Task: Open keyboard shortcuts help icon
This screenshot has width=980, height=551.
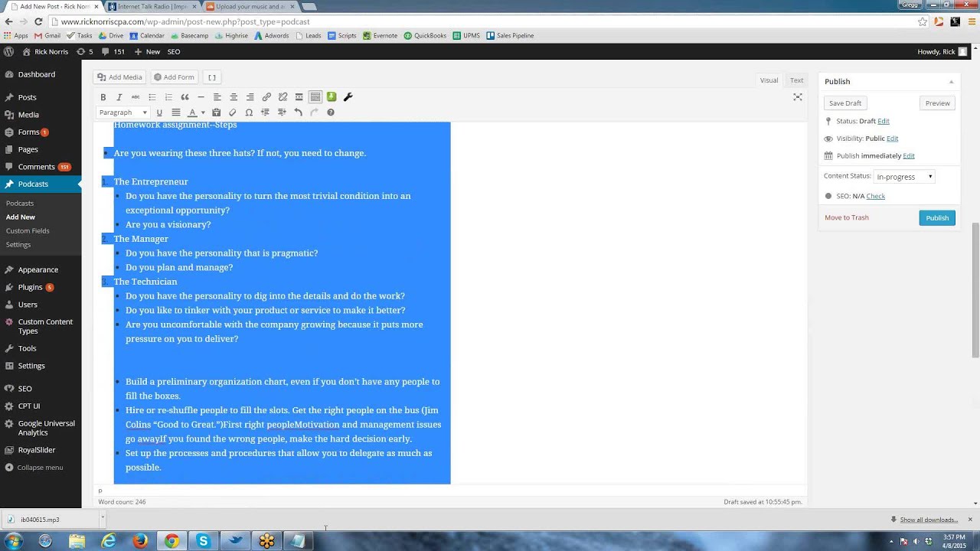Action: point(331,112)
